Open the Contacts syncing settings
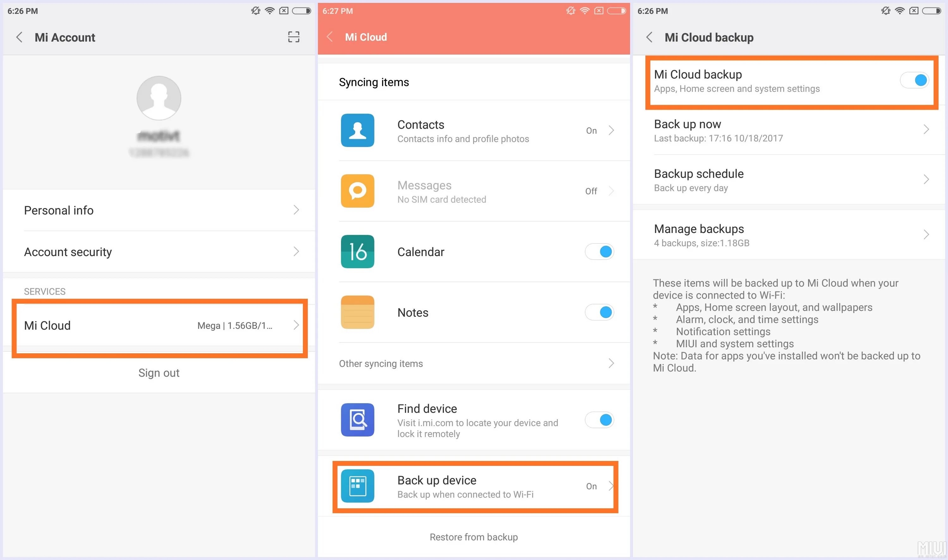This screenshot has height=560, width=948. point(474,131)
